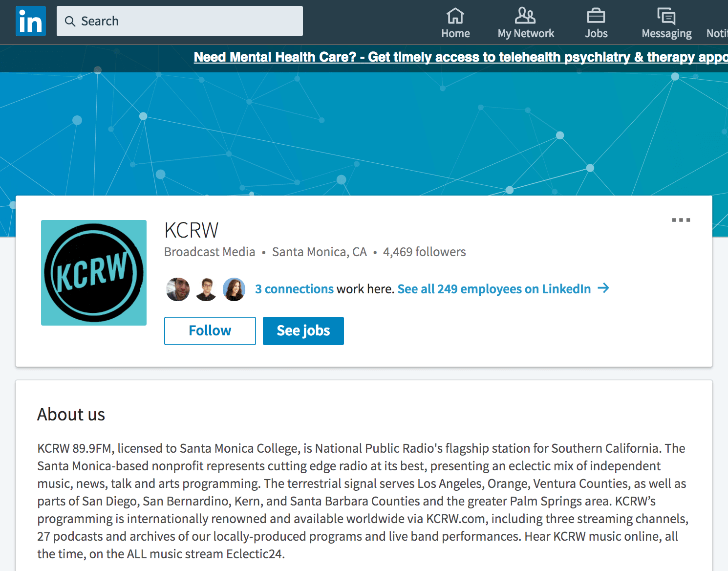The height and width of the screenshot is (571, 728).
Task: Open the Messaging chat icon
Action: (666, 16)
